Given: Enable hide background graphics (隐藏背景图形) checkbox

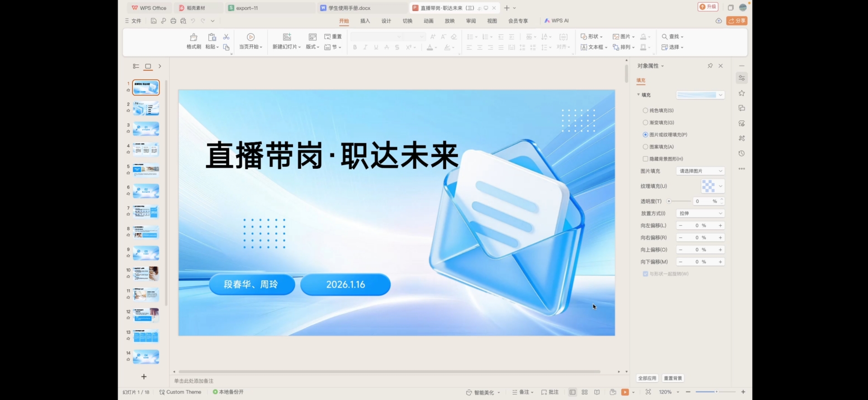Looking at the screenshot, I should [646, 159].
